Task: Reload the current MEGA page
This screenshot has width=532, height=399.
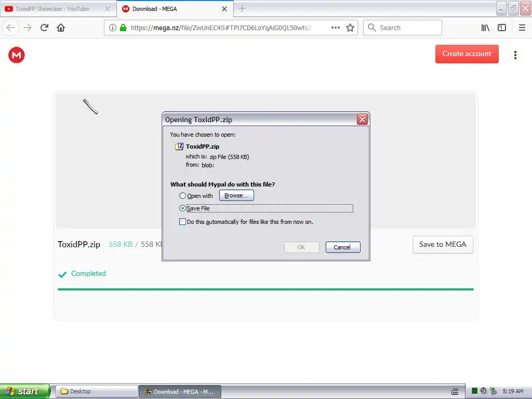Action: (45, 28)
